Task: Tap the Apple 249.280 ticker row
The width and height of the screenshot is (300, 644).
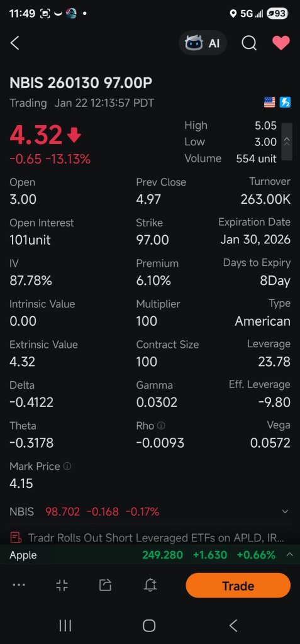Action: (150, 555)
